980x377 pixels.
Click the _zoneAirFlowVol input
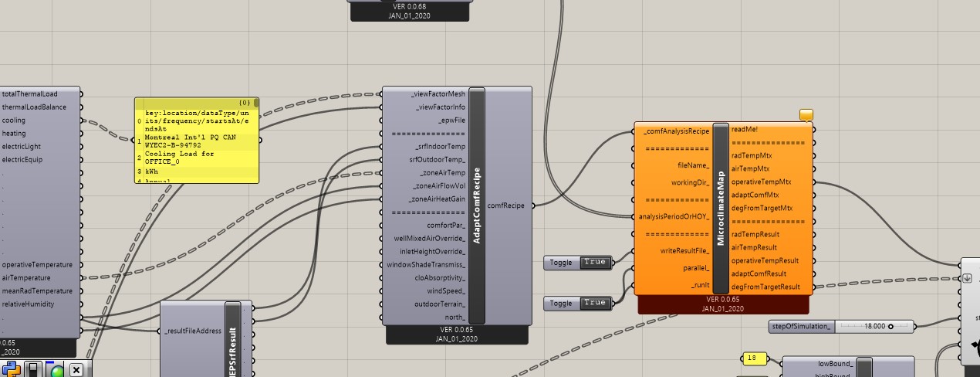click(437, 185)
